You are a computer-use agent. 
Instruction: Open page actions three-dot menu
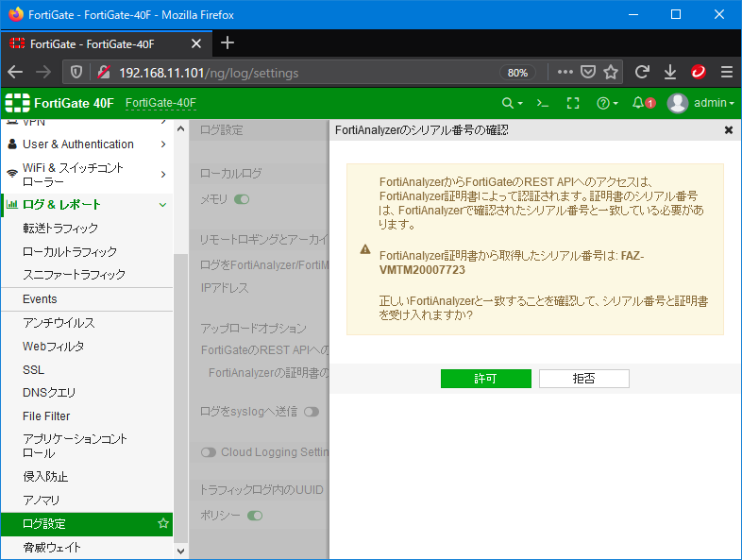click(x=565, y=73)
